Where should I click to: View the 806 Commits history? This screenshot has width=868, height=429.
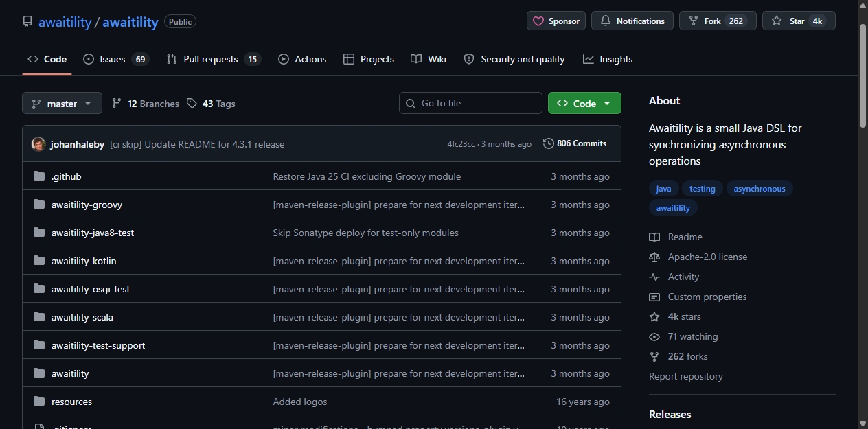coord(575,143)
